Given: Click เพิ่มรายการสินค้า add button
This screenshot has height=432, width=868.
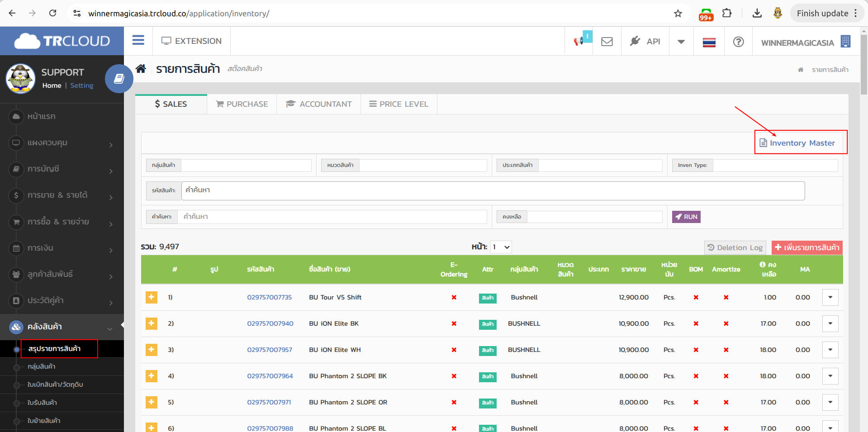Looking at the screenshot, I should 807,247.
